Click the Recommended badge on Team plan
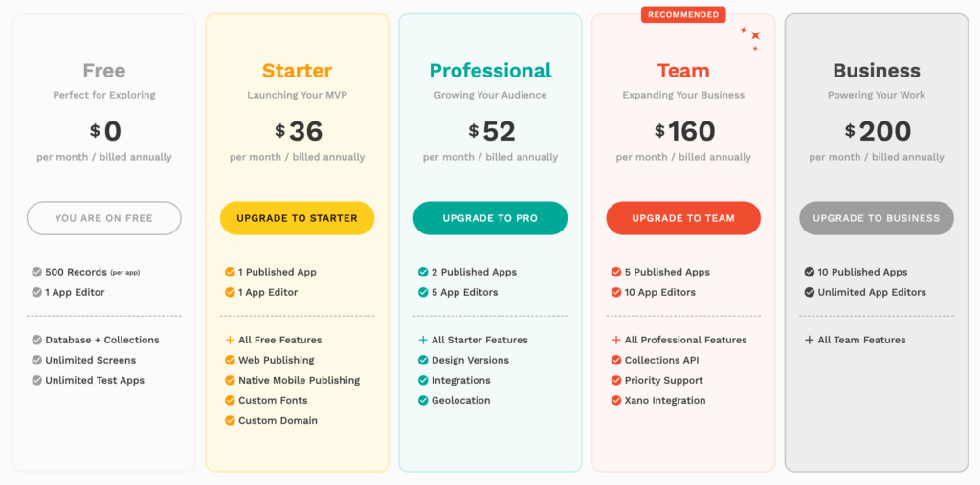 tap(683, 14)
